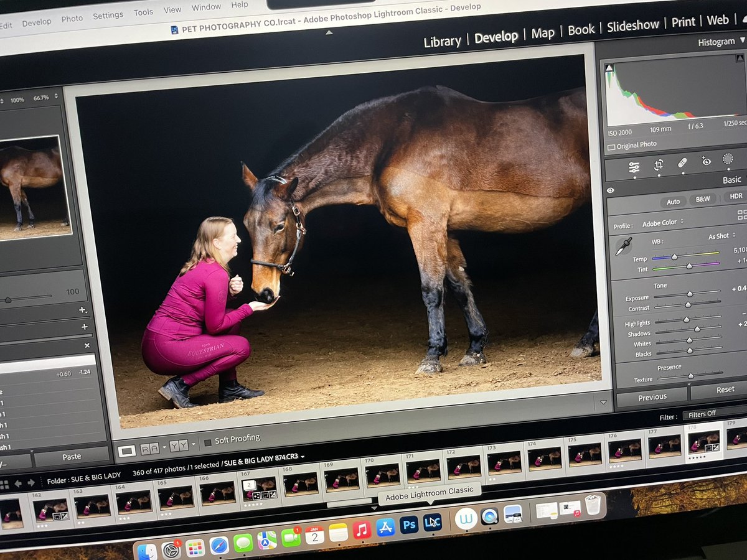Open the As Shot white balance dropdown
This screenshot has width=747, height=560.
[x=721, y=236]
